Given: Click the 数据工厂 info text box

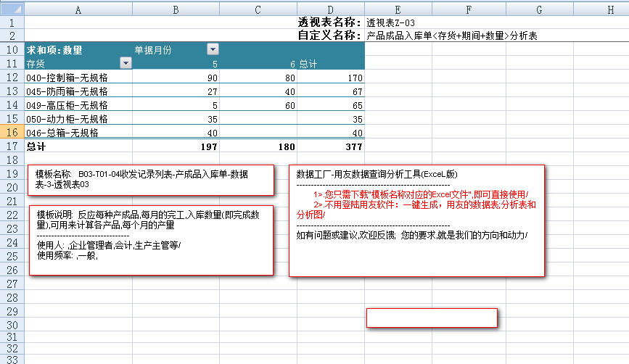Looking at the screenshot, I should 416,220.
